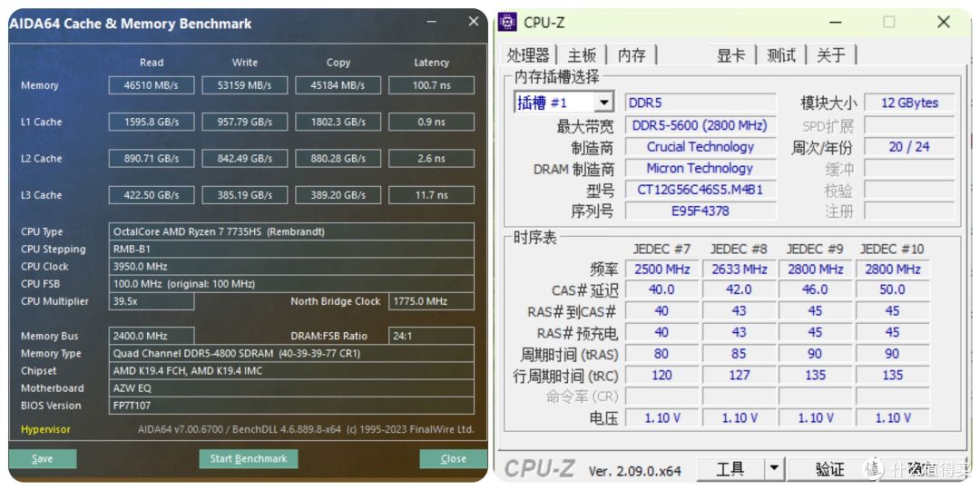
Task: Close the CPU-Z window
Action: (x=943, y=22)
